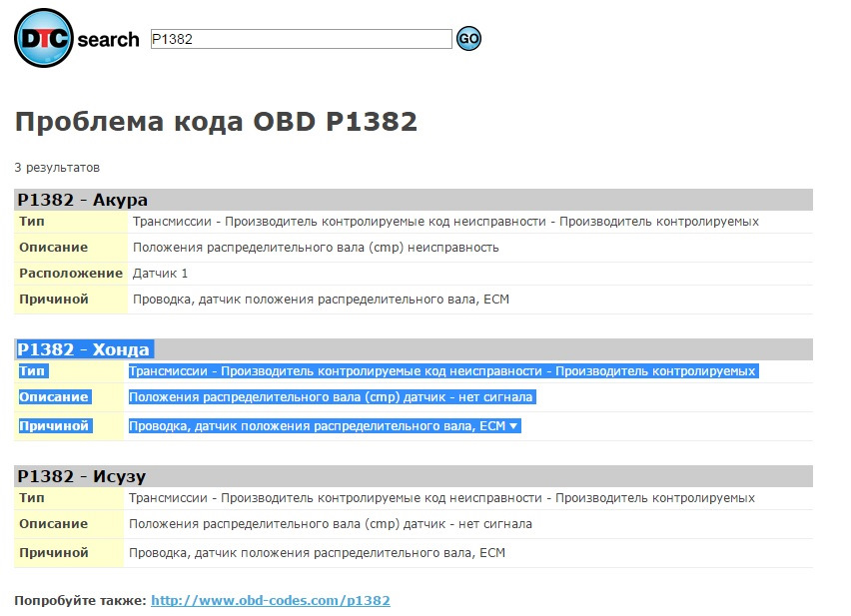
Task: Click "Причиной" label in Исузу table
Action: coord(54,553)
